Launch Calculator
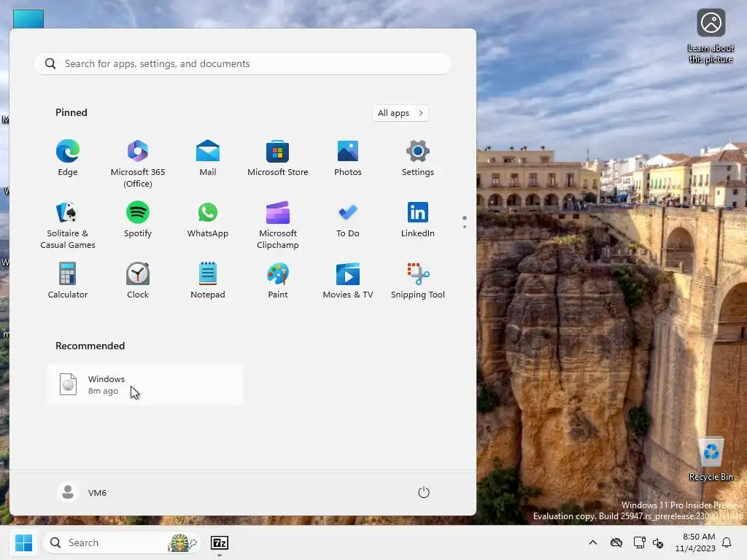The height and width of the screenshot is (560, 747). [x=68, y=281]
